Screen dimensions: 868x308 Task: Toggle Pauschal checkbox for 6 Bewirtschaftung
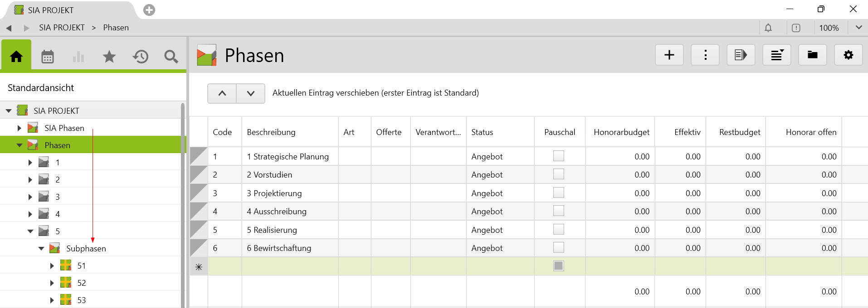point(558,247)
